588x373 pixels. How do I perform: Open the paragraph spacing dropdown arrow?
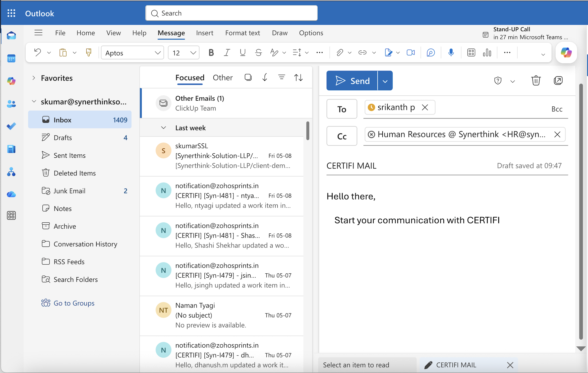307,52
